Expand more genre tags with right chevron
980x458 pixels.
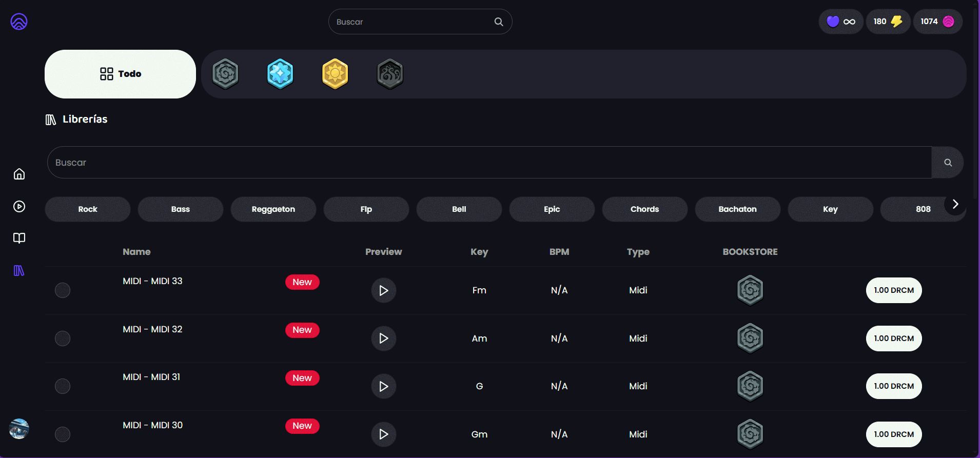click(x=955, y=204)
